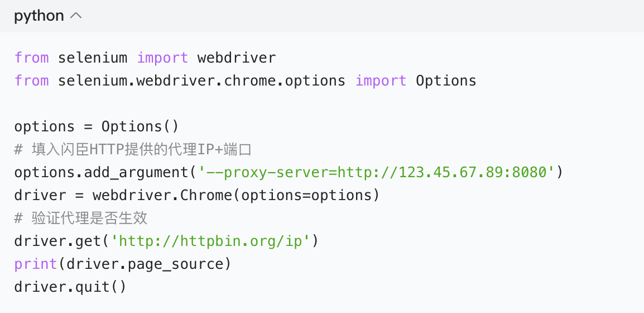This screenshot has width=644, height=313.
Task: Click the 'driver.quit()' line
Action: [x=70, y=287]
